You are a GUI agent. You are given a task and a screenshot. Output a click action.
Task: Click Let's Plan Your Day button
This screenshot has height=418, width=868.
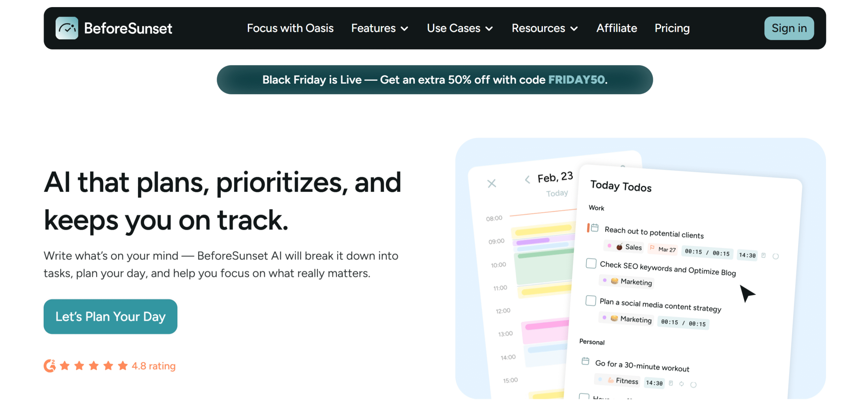pyautogui.click(x=110, y=316)
